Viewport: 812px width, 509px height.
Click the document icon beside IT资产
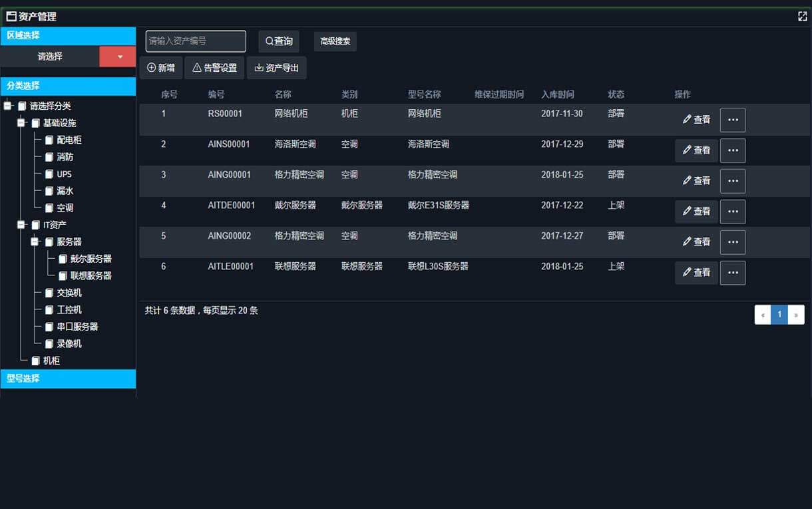36,225
